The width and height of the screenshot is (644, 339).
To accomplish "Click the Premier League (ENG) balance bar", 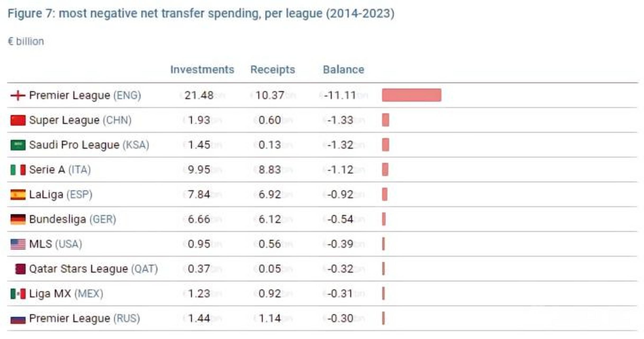I will tap(411, 95).
